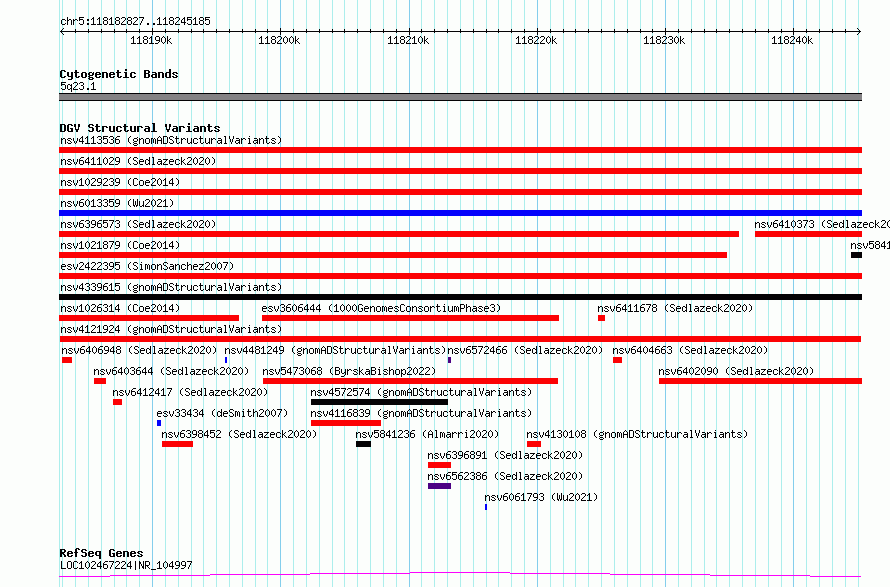The image size is (890, 587).
Task: Select the nsv4481249 gnomAD variant label
Action: click(x=335, y=350)
